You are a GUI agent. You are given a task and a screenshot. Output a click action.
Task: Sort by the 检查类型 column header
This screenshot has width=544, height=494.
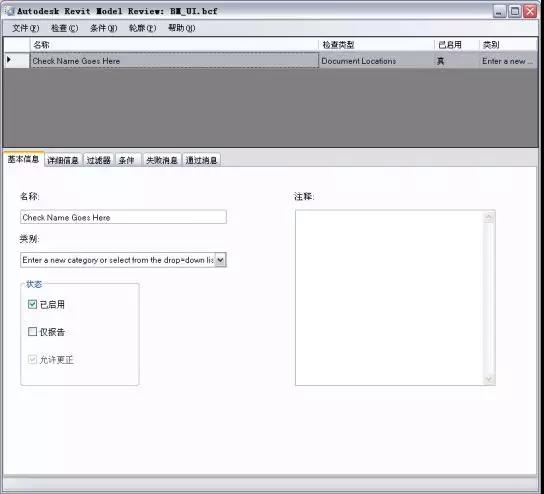click(376, 45)
